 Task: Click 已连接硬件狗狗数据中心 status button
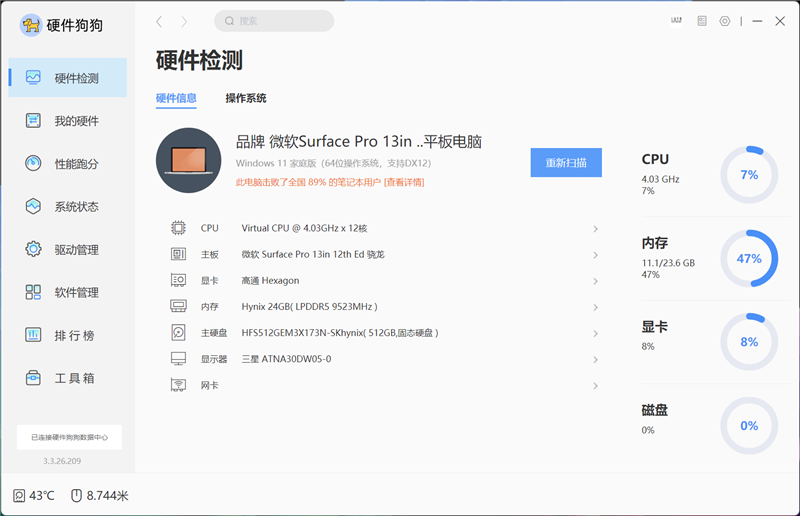[69, 437]
